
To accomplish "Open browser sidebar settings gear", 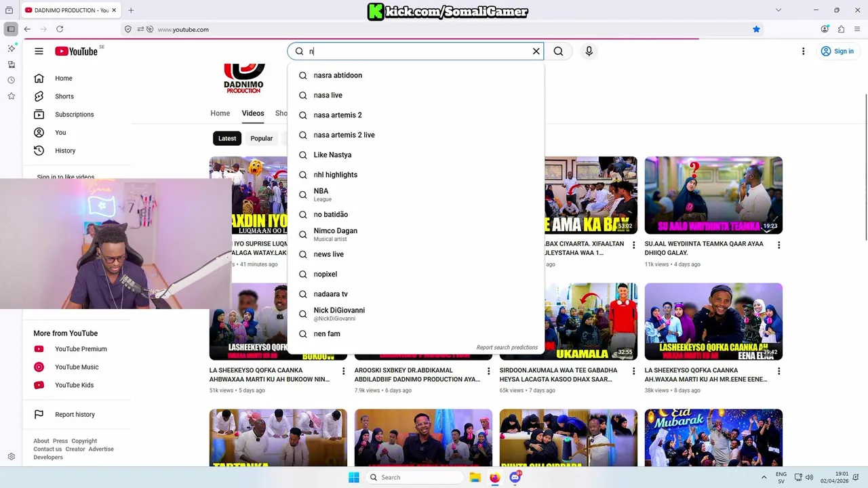I will click(x=11, y=457).
